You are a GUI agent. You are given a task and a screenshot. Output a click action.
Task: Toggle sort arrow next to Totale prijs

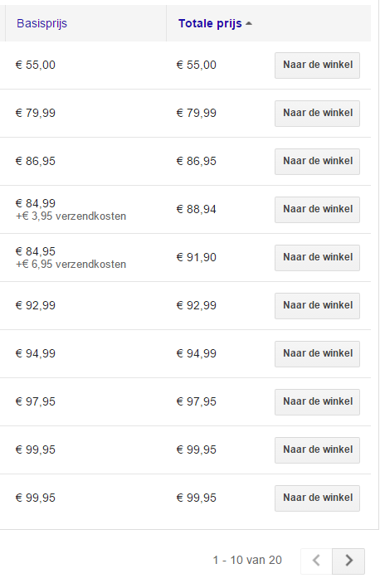[249, 23]
